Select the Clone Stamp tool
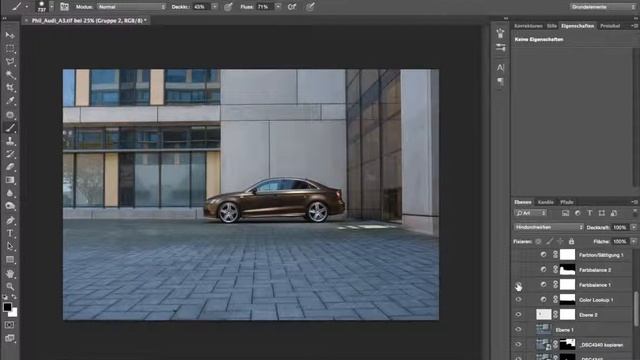The image size is (640, 360). tap(10, 141)
